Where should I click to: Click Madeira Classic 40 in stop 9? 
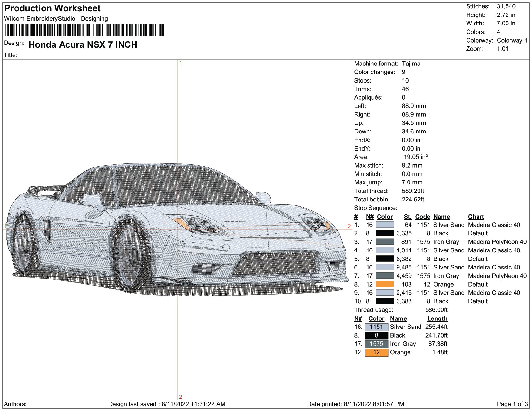(x=494, y=293)
